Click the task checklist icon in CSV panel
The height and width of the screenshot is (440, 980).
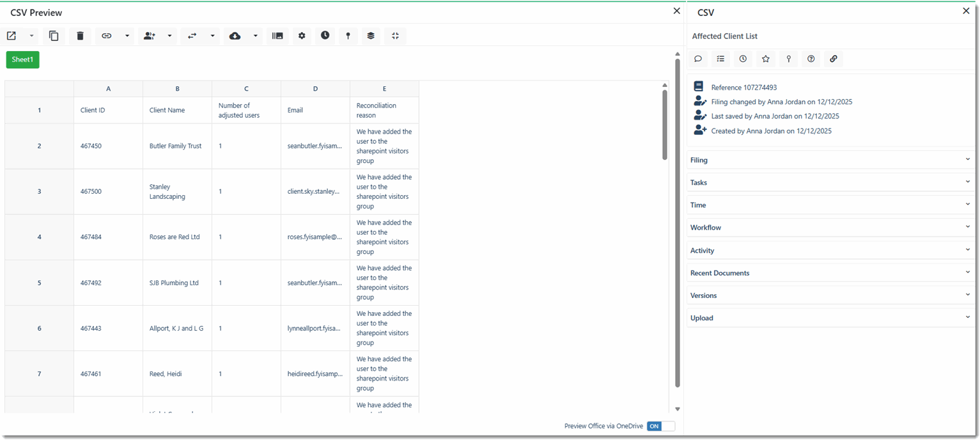coord(720,59)
